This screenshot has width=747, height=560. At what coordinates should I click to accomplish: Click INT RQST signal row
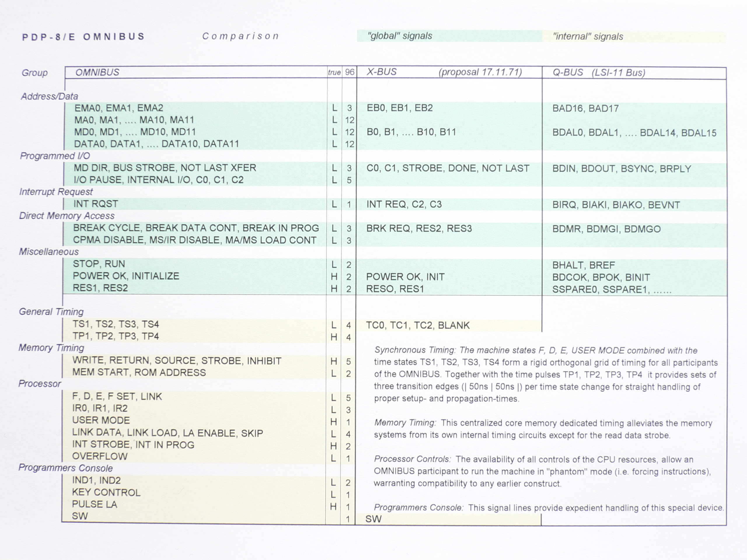(96, 204)
